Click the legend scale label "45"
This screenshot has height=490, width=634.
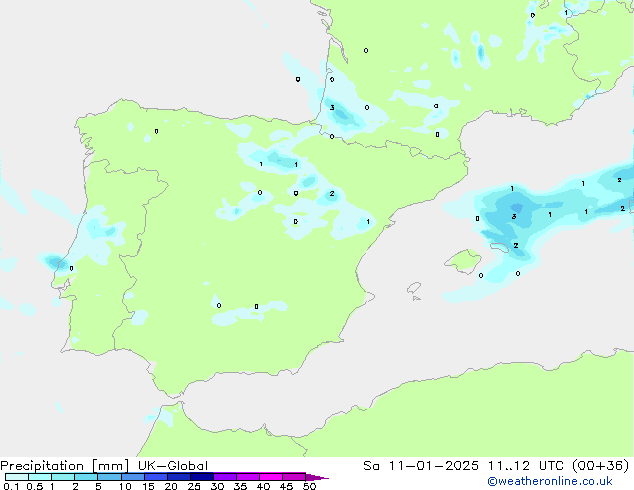click(x=286, y=486)
